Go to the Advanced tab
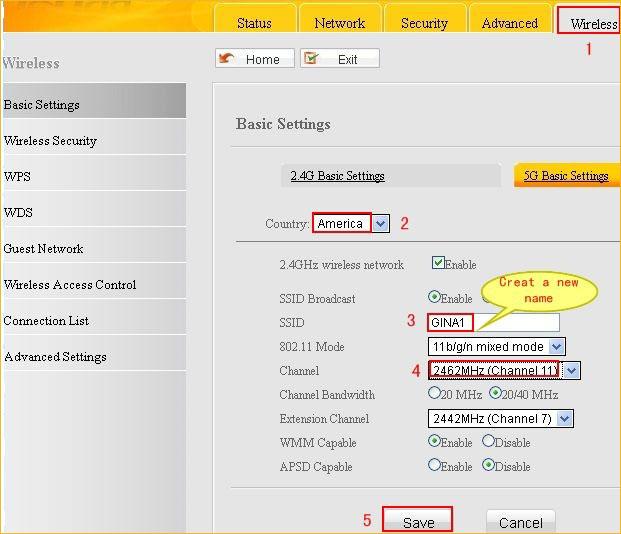Viewport: 621px width, 534px height. point(509,23)
